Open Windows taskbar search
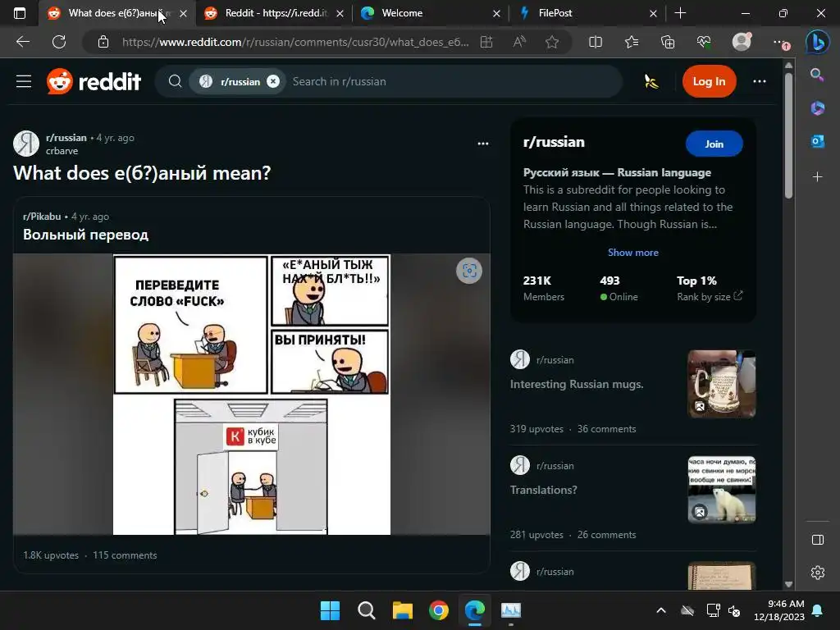The height and width of the screenshot is (630, 840). [367, 610]
